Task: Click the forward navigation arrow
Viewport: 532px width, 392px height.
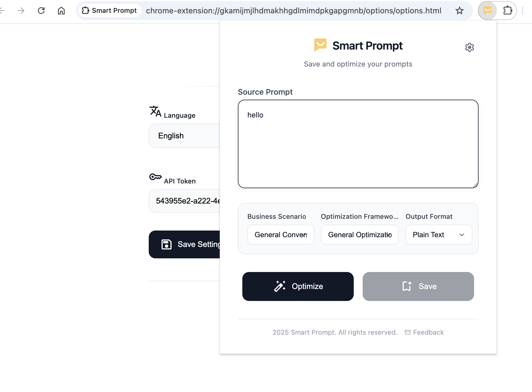Action: click(x=21, y=11)
